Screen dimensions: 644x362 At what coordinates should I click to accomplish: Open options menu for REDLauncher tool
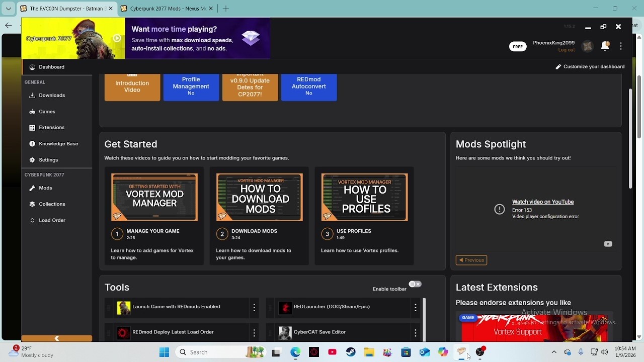click(416, 307)
